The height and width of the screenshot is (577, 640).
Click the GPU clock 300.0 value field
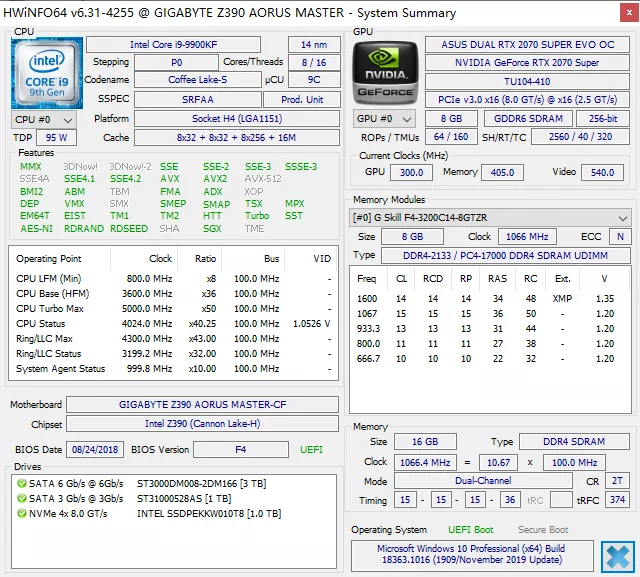(x=411, y=173)
